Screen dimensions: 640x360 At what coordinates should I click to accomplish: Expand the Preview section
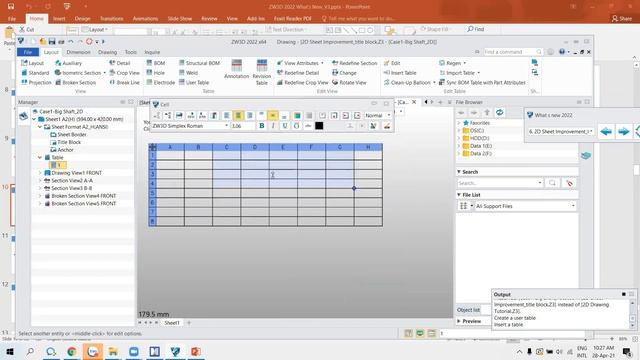pos(459,321)
